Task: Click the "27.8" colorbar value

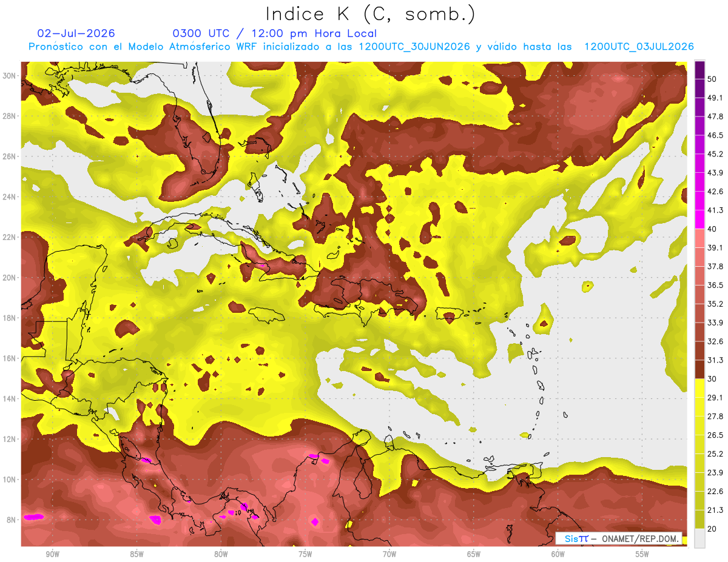Action: click(715, 416)
